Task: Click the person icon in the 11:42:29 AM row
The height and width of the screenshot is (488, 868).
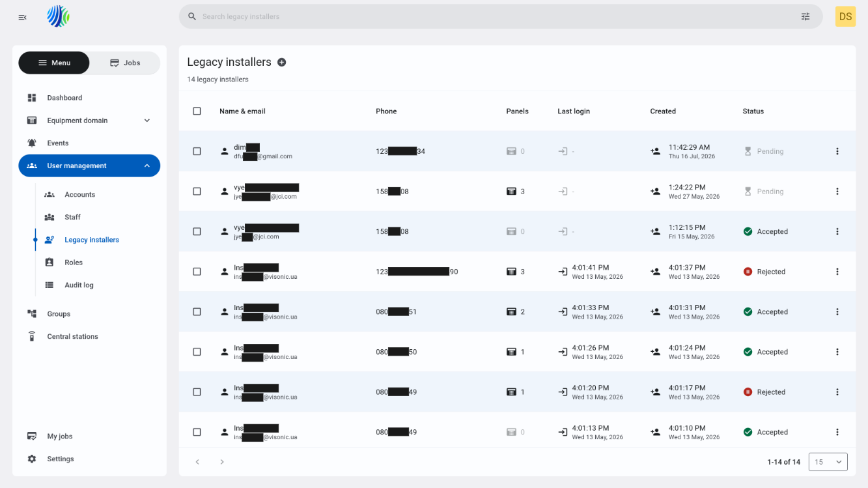Action: pyautogui.click(x=225, y=151)
